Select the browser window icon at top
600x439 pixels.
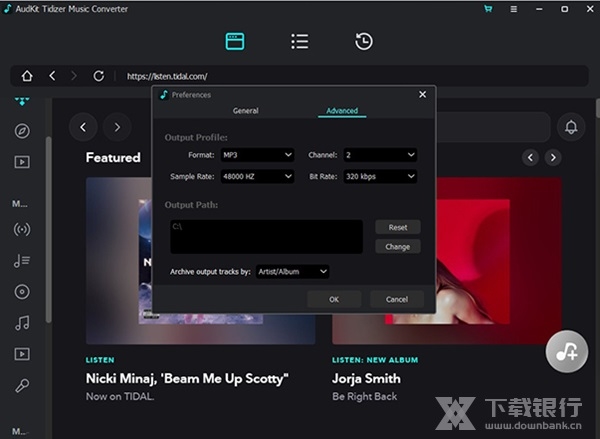(235, 42)
